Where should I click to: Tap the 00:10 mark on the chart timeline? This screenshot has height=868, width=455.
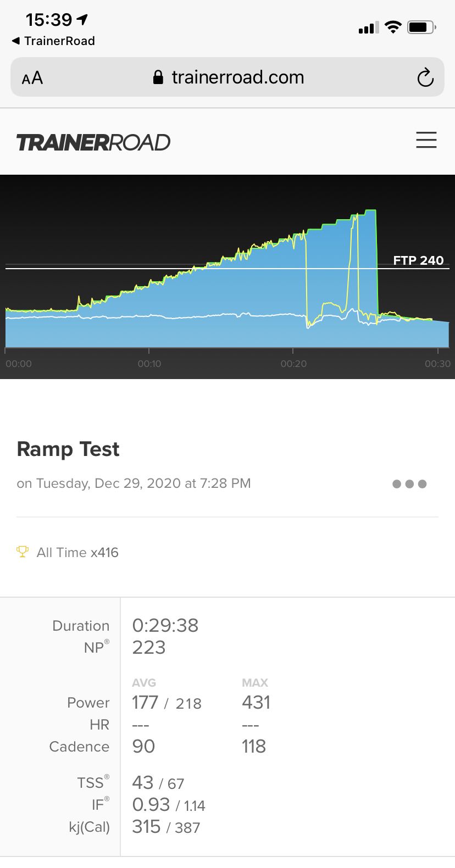149,364
